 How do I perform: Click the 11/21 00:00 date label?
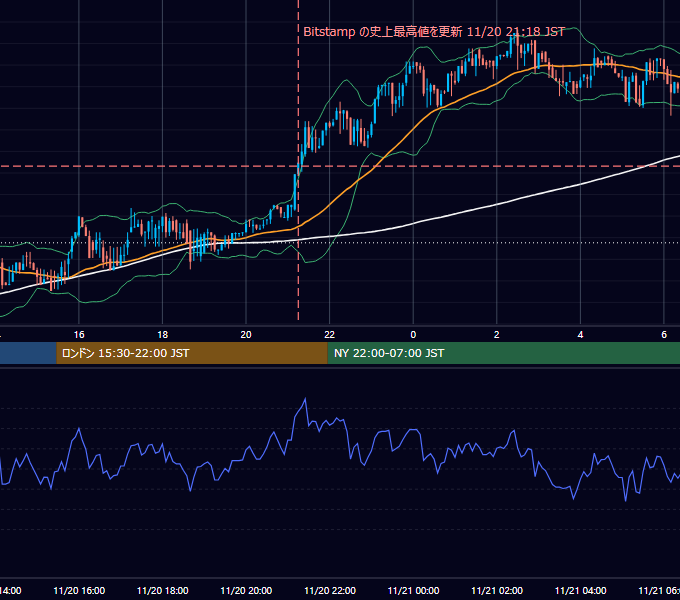coord(413,590)
